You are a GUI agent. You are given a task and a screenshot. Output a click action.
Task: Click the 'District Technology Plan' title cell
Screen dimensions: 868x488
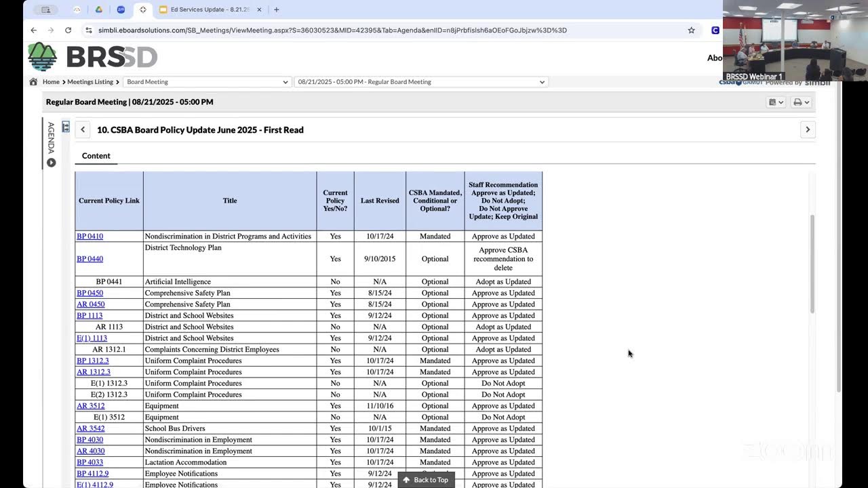click(x=230, y=259)
